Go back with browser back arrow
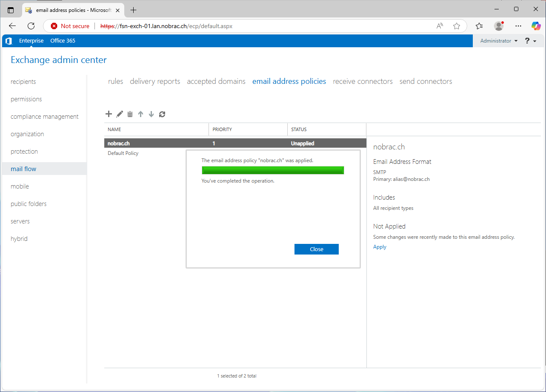Viewport: 546px width, 392px height. point(12,26)
